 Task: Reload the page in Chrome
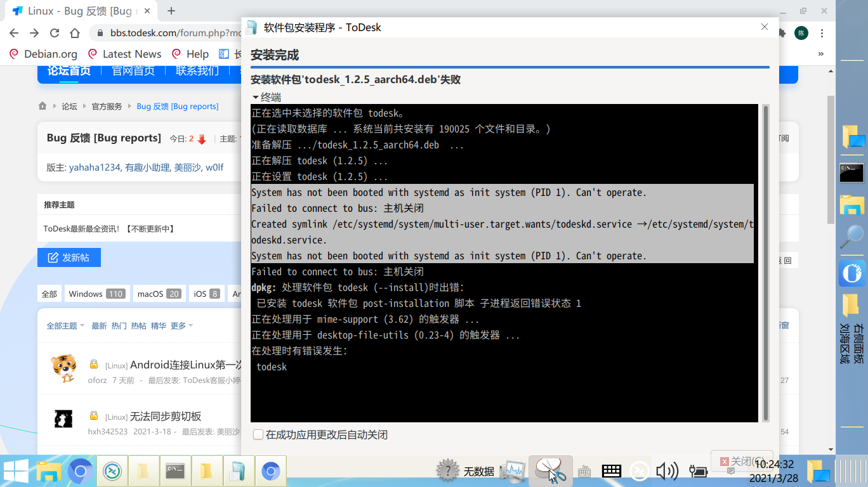tap(55, 33)
